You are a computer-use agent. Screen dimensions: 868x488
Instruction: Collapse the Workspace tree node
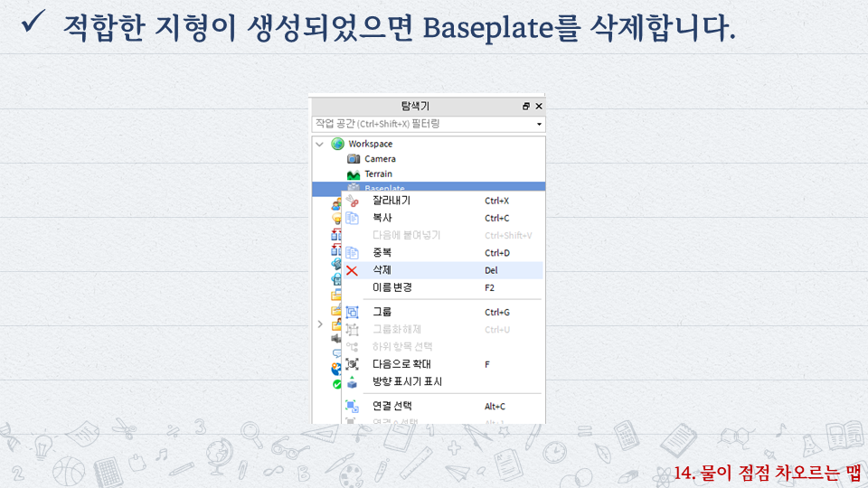[319, 145]
